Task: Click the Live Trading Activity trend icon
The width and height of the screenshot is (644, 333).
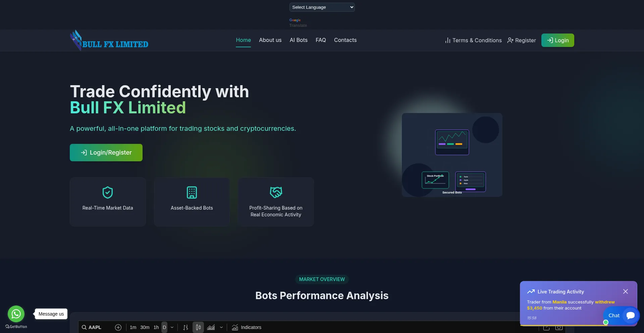Action: tap(531, 291)
